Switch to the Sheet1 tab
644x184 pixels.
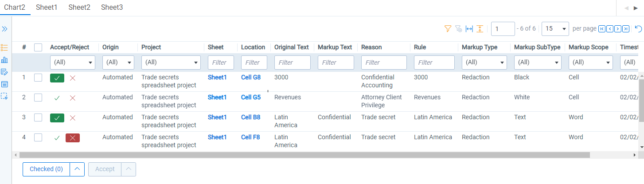click(x=47, y=8)
